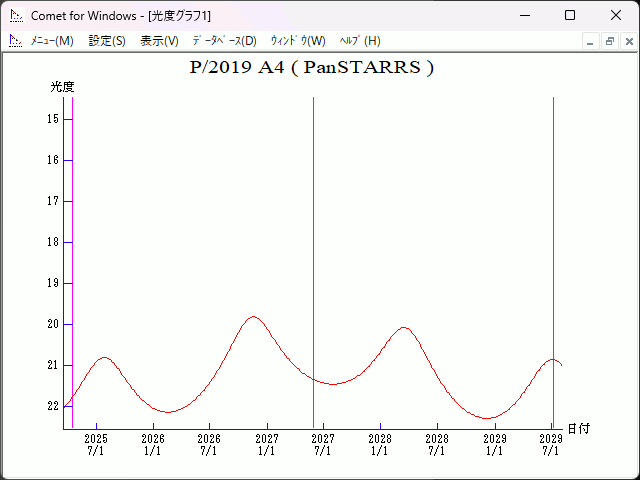Maximize the Comet for Windows main window
Image resolution: width=640 pixels, height=480 pixels.
pos(569,16)
